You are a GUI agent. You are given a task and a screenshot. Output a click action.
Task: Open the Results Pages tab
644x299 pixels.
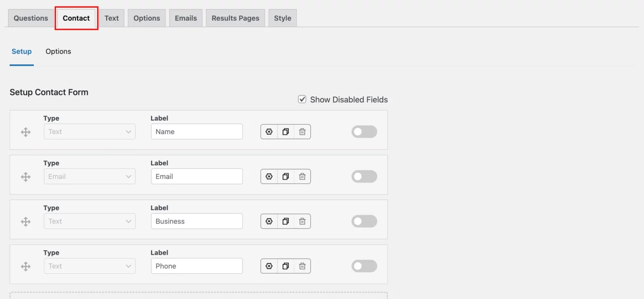click(235, 18)
